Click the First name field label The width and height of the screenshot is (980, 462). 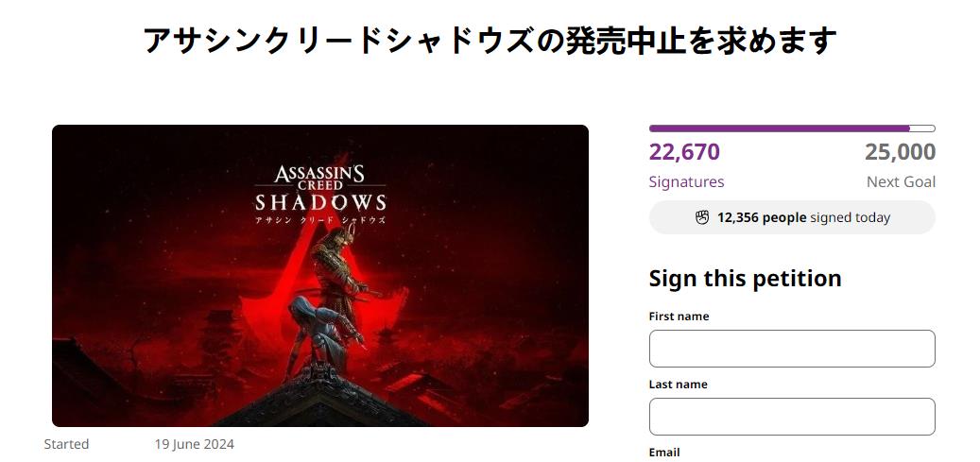(x=679, y=317)
